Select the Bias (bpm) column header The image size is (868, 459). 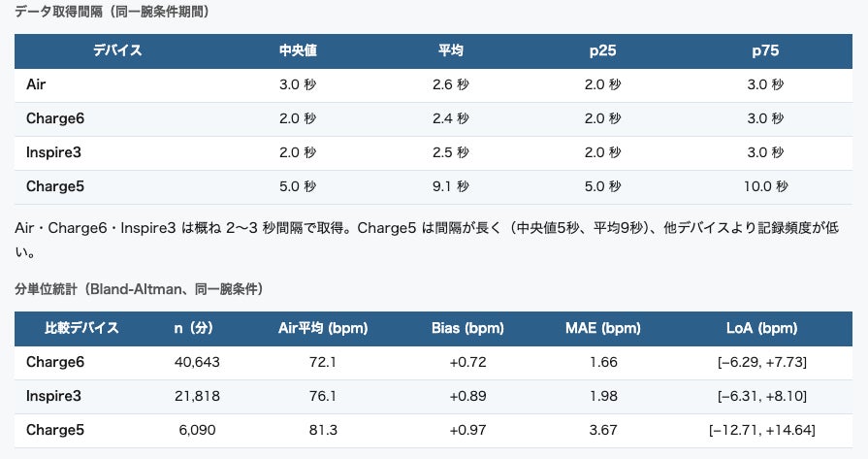[x=467, y=328]
